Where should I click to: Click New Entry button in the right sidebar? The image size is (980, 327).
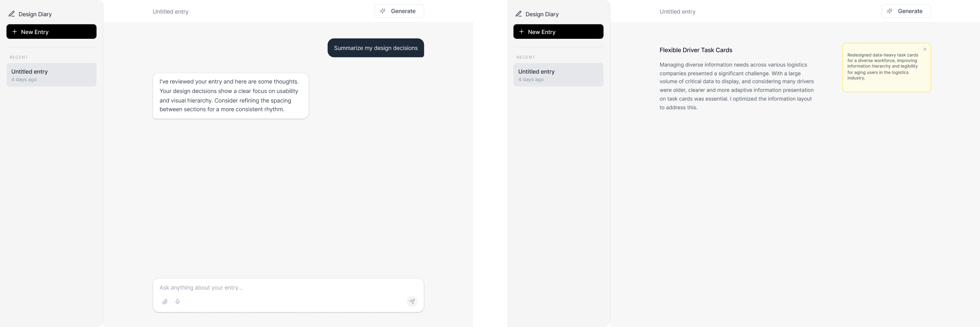click(558, 32)
